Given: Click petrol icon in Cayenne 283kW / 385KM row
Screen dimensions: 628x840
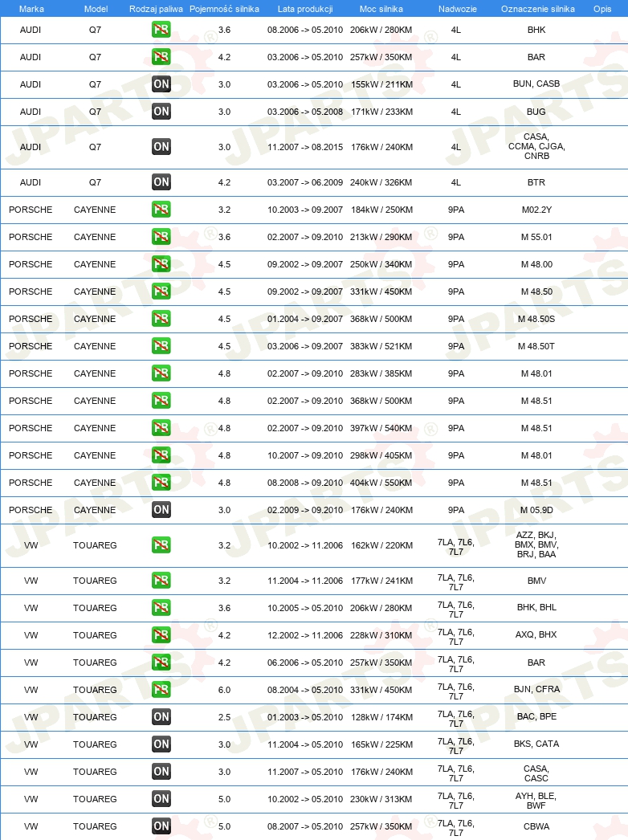Looking at the screenshot, I should (161, 373).
